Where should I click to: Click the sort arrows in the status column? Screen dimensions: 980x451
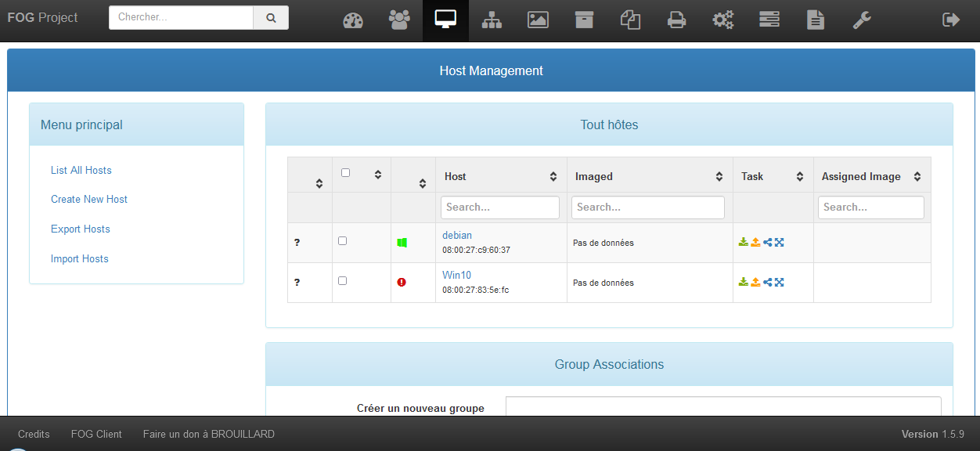[423, 184]
